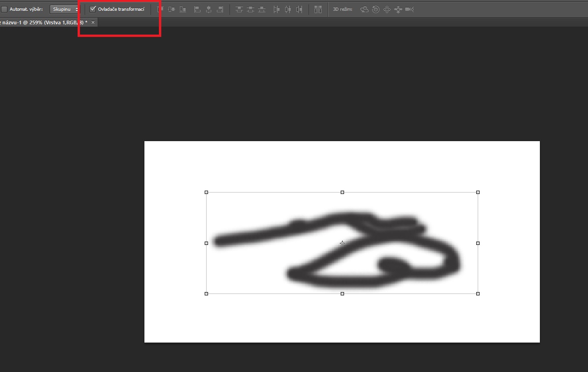
Task: Close the názvu-1 document tab
Action: coord(93,22)
